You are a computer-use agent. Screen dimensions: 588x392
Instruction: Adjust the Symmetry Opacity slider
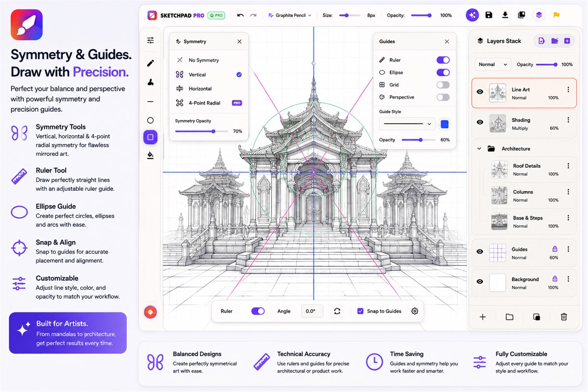pyautogui.click(x=201, y=131)
